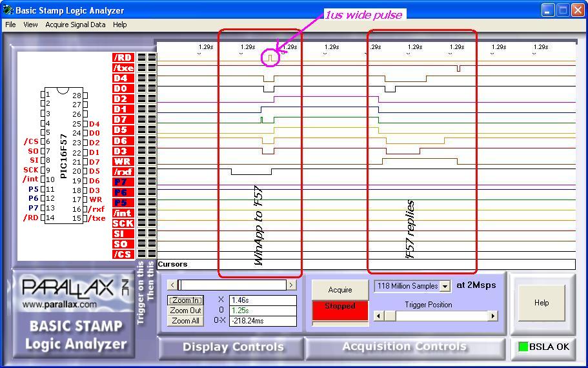588x368 pixels.
Task: Click the low pulse on /rxf trace
Action: click(x=251, y=172)
